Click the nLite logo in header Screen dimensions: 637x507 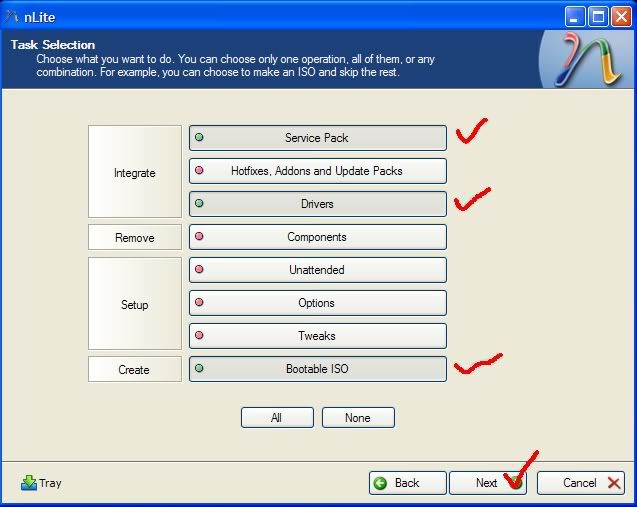coord(588,59)
